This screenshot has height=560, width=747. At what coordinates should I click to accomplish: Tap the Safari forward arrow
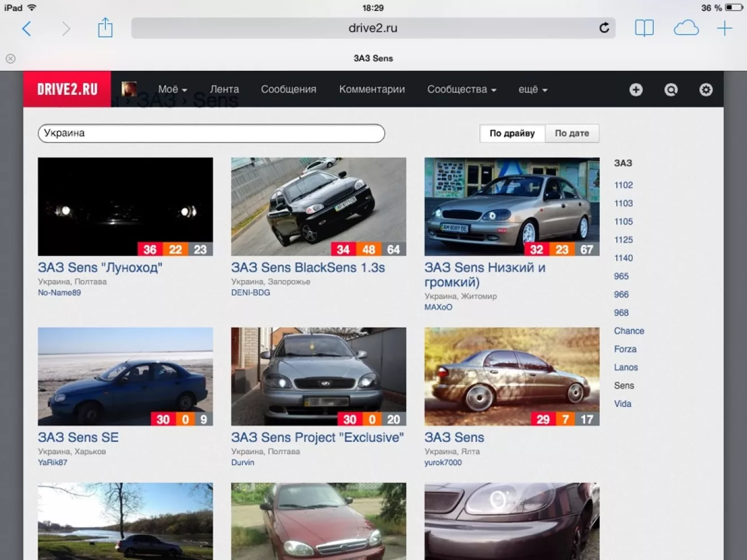point(66,28)
